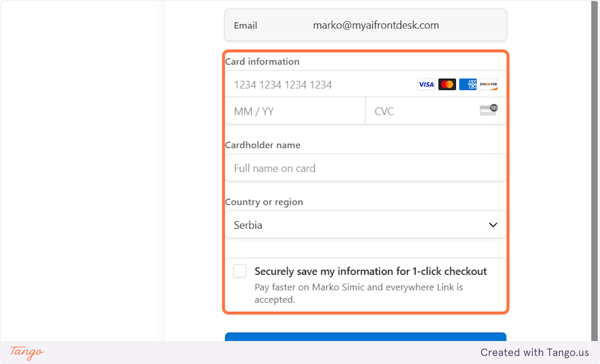Click the Discover card brand icon

click(488, 84)
